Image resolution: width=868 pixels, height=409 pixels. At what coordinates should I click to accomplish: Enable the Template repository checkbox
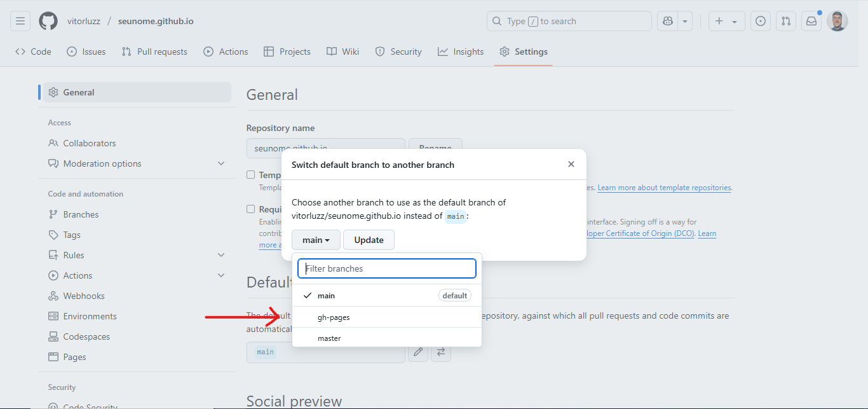(x=251, y=174)
